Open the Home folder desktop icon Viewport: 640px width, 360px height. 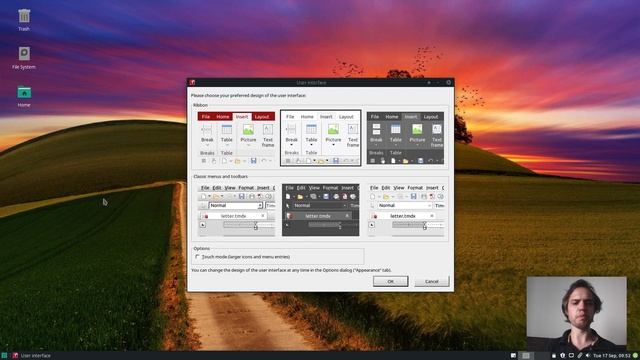(x=24, y=96)
